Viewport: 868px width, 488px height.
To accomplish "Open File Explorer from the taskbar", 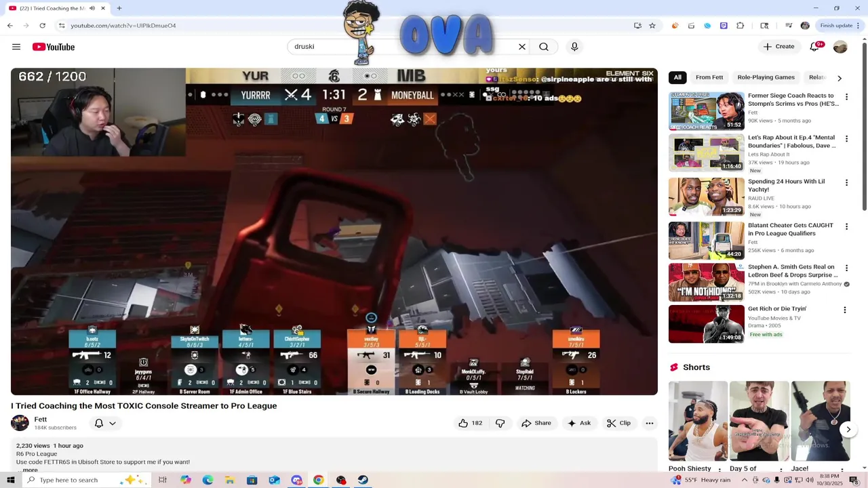I will click(230, 480).
